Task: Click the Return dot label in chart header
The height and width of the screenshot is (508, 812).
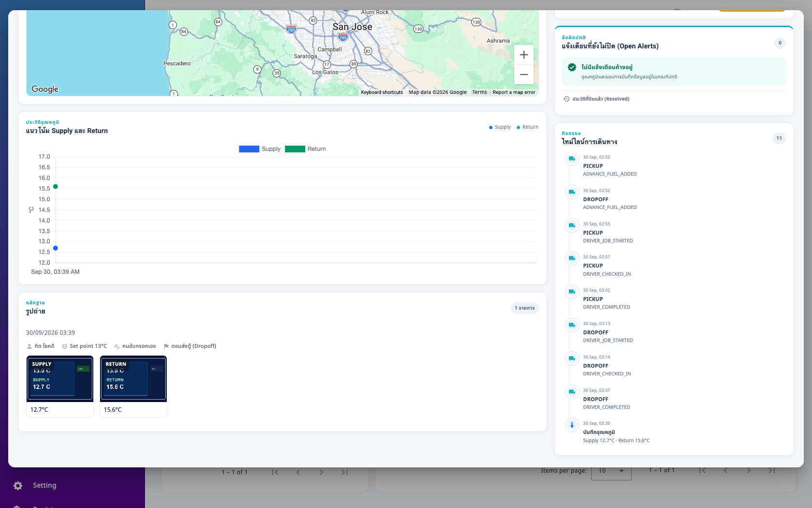Action: pyautogui.click(x=527, y=127)
